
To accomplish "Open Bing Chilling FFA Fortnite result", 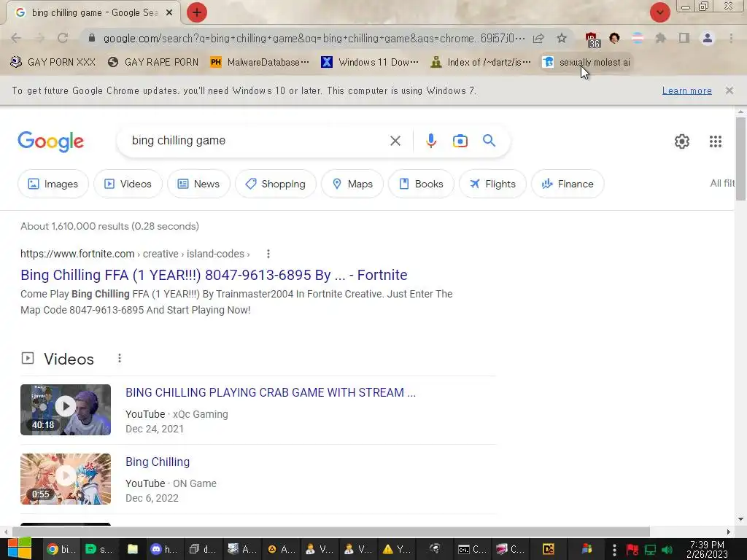I will (214, 275).
